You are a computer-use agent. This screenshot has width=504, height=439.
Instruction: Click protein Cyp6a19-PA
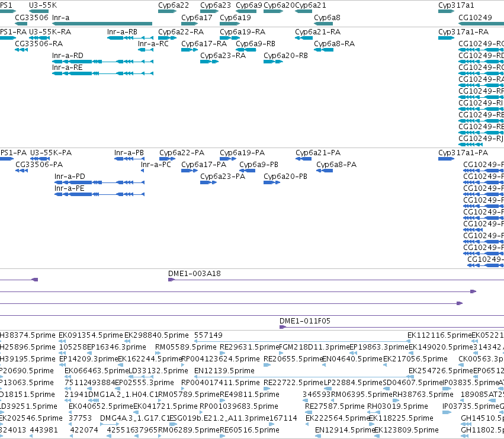click(x=242, y=153)
